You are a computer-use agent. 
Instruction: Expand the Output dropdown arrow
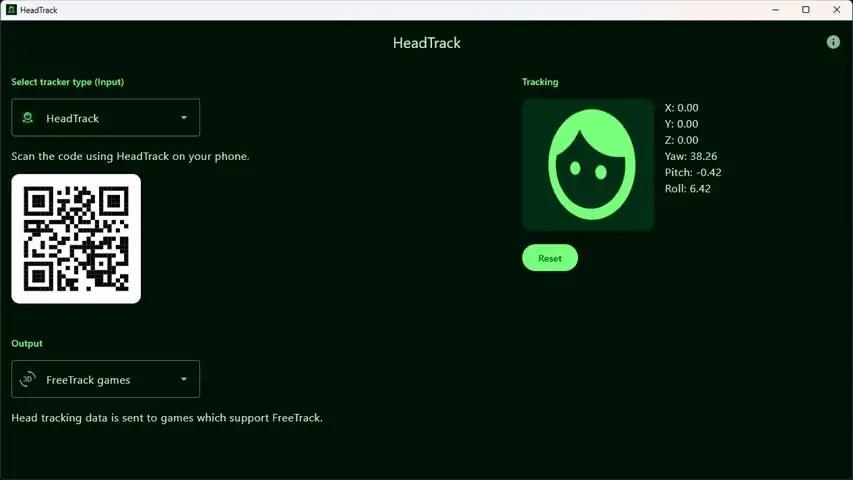click(184, 379)
